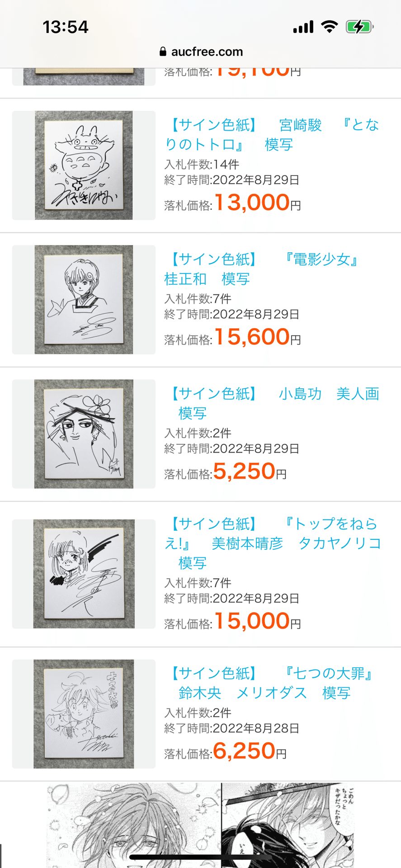Tap the 13:54 clock in status bar

(x=66, y=27)
